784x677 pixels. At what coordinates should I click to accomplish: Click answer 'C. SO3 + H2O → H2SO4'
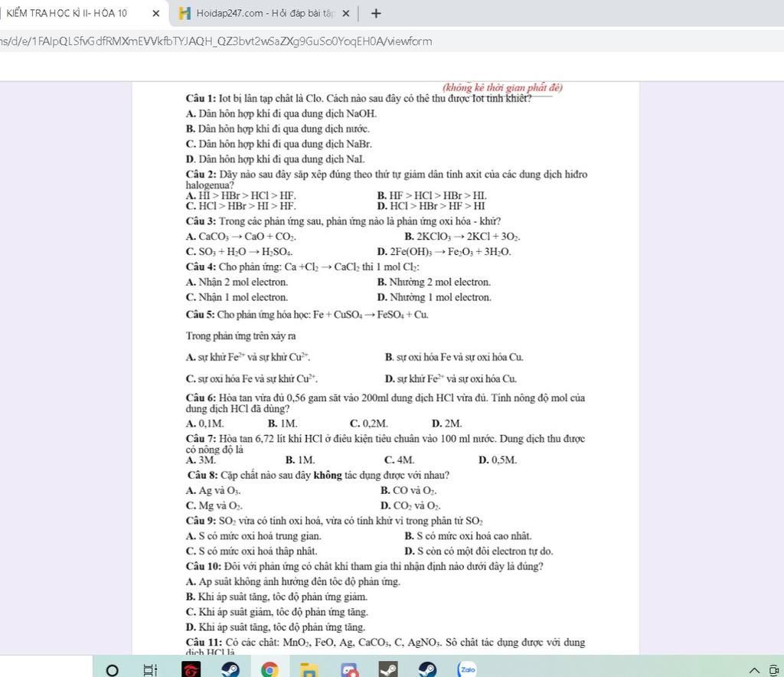240,251
